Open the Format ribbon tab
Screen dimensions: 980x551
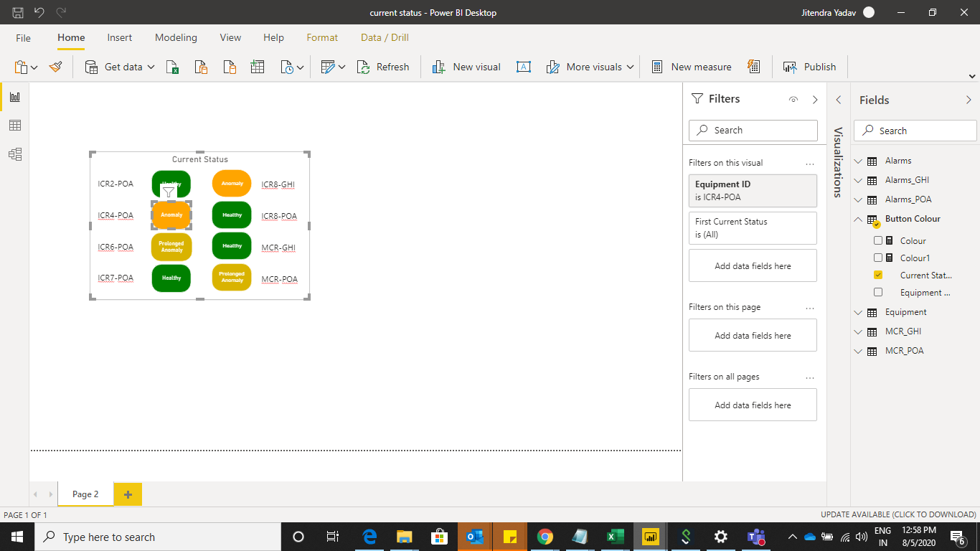click(322, 38)
